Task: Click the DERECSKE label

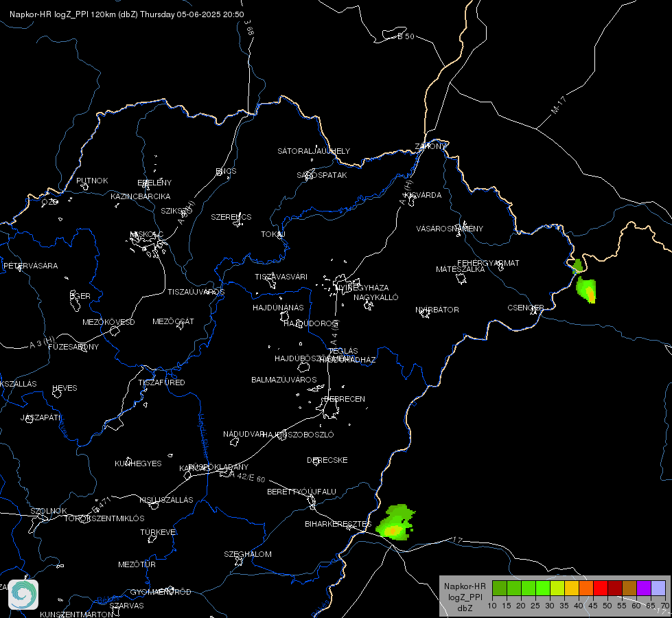Action: tap(327, 460)
